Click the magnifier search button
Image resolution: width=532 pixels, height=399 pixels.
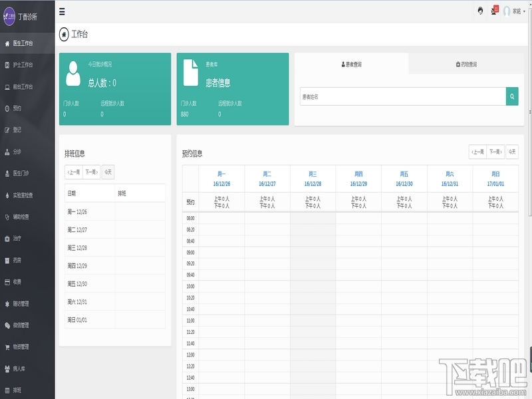pyautogui.click(x=512, y=96)
